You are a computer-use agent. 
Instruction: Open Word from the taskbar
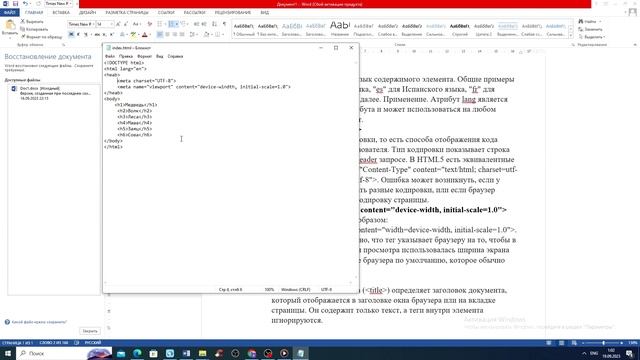coord(186,353)
